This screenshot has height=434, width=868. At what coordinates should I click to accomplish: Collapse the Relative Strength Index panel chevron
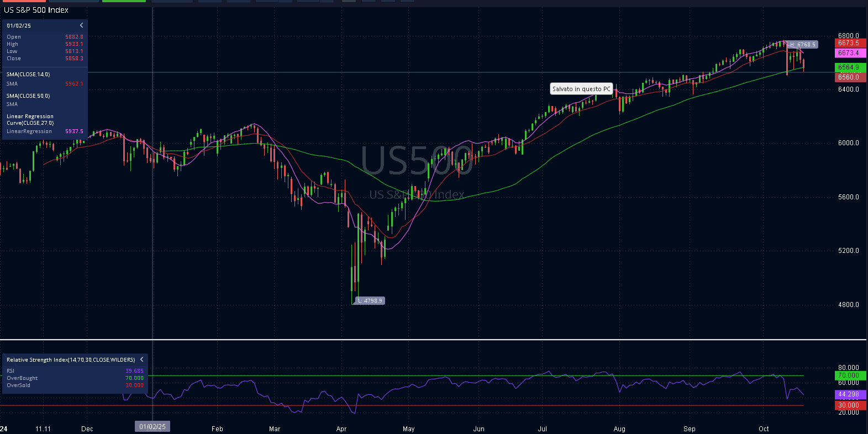(x=141, y=359)
